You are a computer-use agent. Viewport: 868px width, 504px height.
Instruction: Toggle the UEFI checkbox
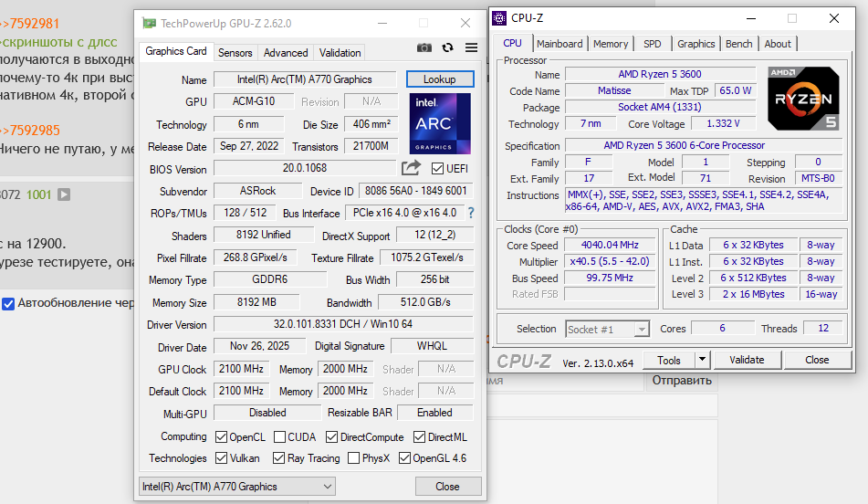(438, 169)
